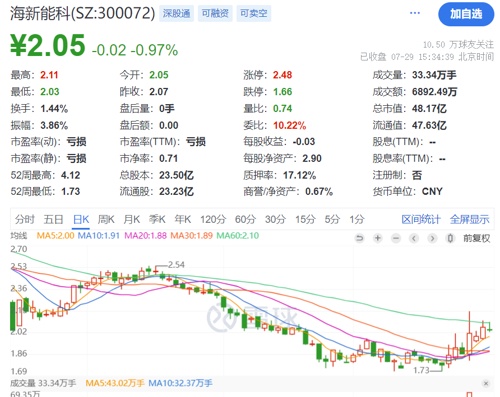Click the 深股通 tag

[x=176, y=13]
